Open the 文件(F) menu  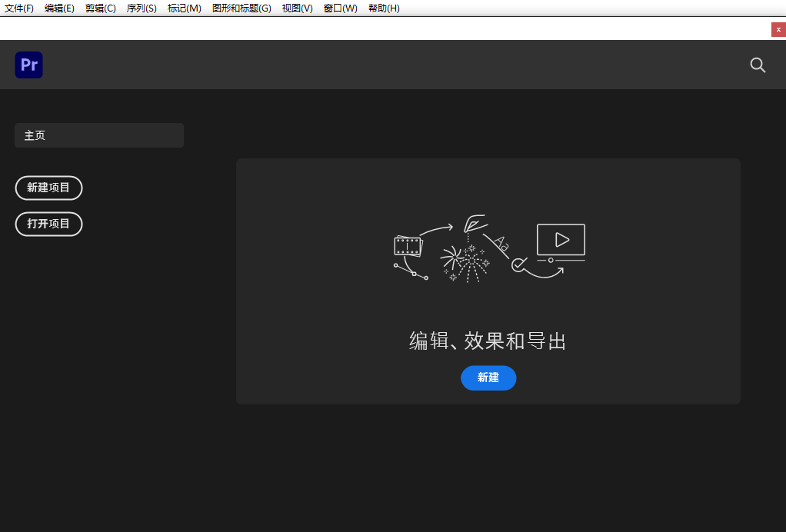[x=19, y=8]
